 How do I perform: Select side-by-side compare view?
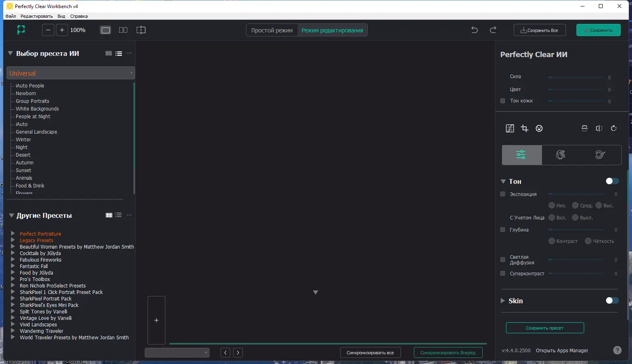(x=123, y=30)
